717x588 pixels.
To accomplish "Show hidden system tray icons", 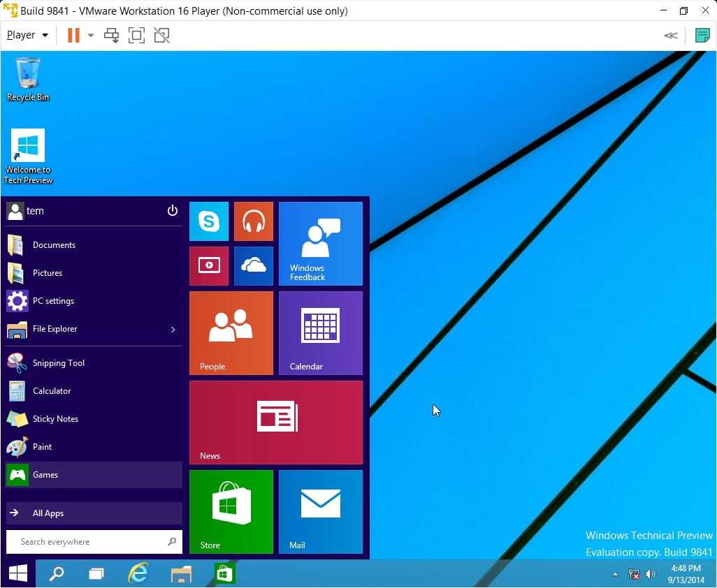I will (x=615, y=574).
